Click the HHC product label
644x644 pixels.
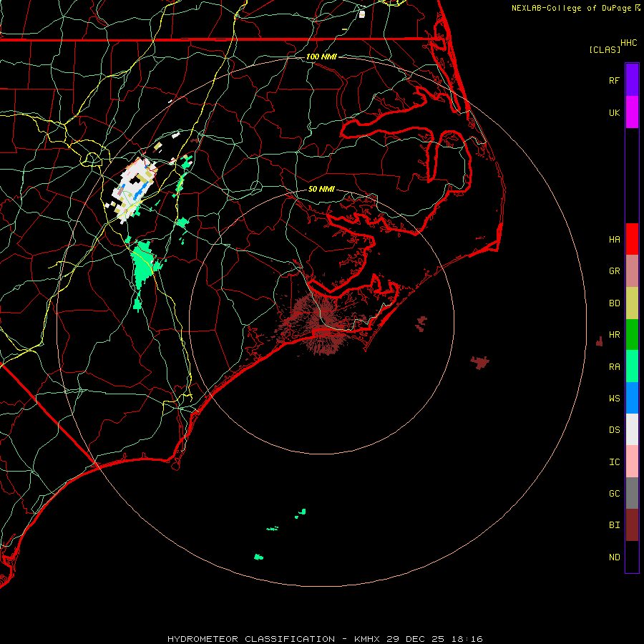pos(629,43)
